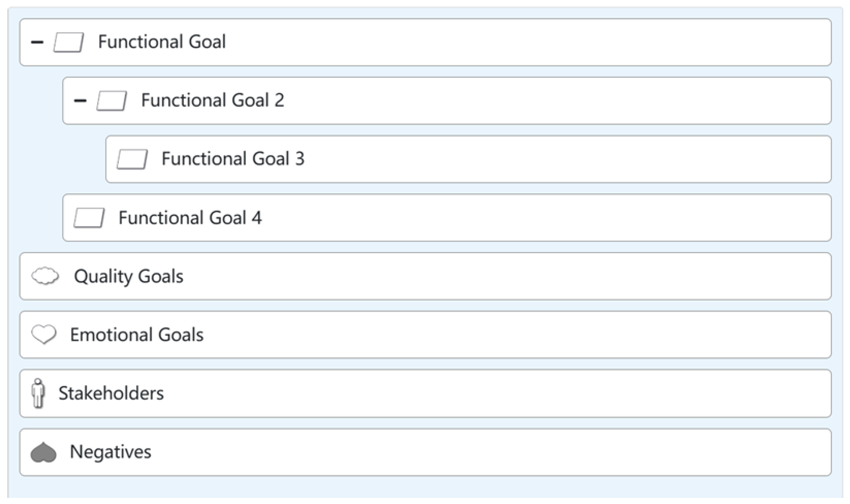The width and height of the screenshot is (850, 504).
Task: Click the Functional Goal parallelogram icon
Action: point(68,42)
